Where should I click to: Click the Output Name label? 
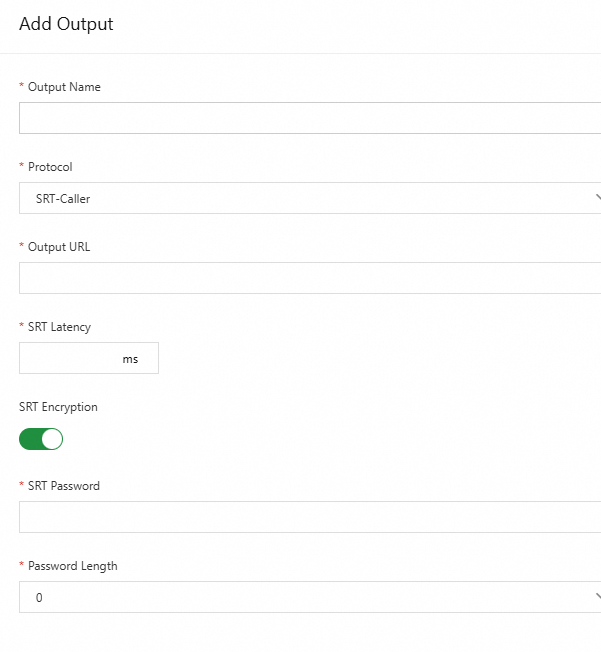pos(64,87)
